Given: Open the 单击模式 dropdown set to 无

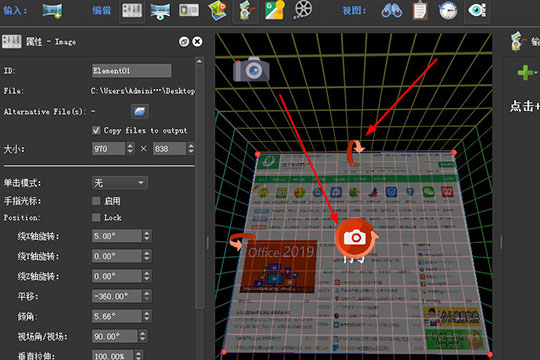Looking at the screenshot, I should pos(120,183).
